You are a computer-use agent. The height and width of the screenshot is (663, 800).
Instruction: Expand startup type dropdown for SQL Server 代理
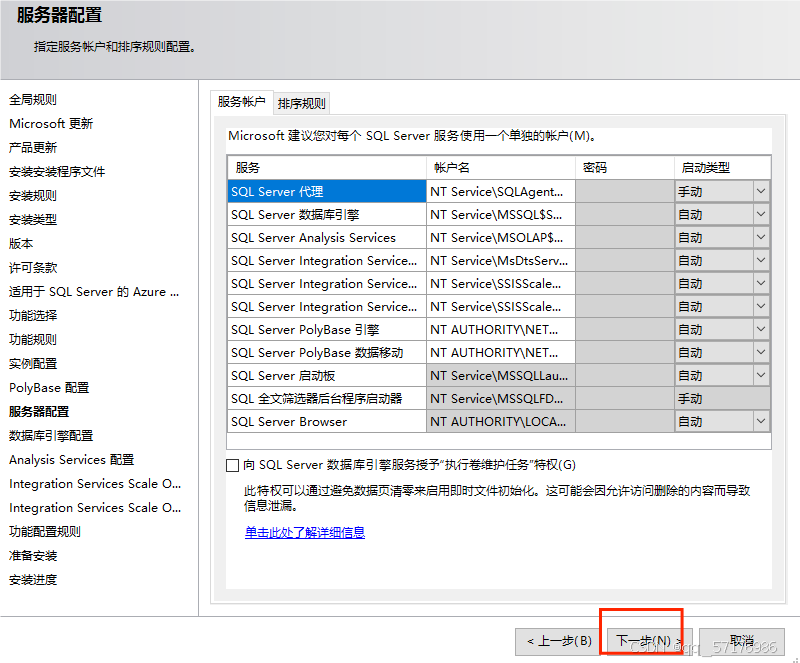[761, 191]
